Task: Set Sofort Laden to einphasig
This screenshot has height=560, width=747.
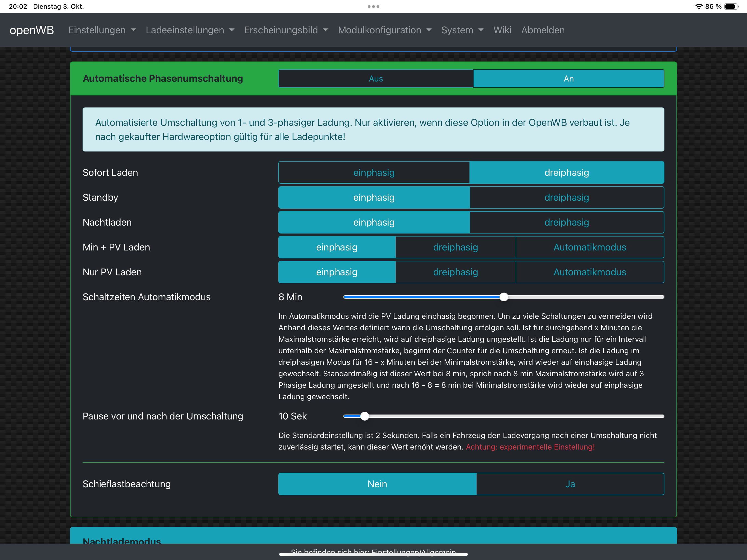Action: pos(373,173)
